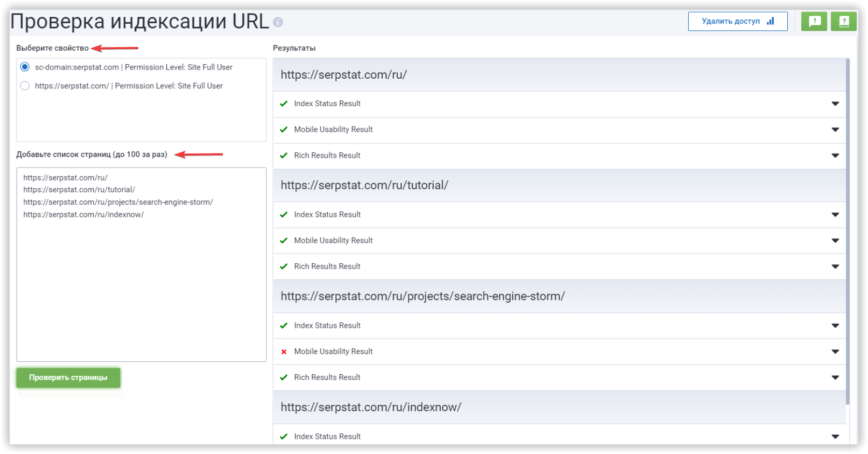Open the green help question icon

[x=844, y=21]
